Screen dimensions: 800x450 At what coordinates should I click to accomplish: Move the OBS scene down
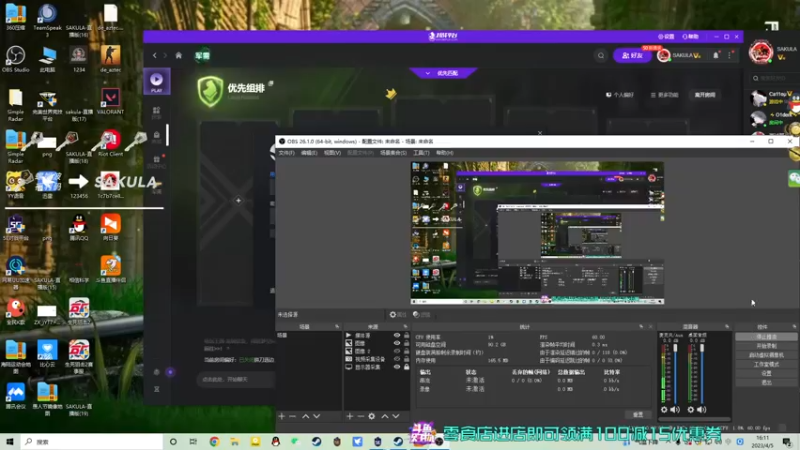click(317, 416)
